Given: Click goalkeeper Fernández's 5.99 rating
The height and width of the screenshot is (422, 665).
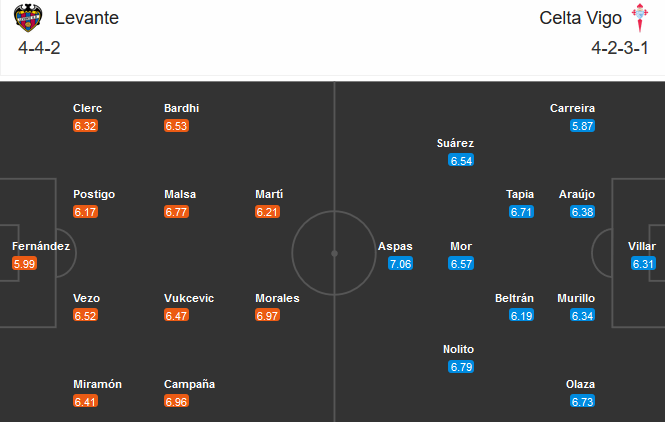Looking at the screenshot, I should pyautogui.click(x=24, y=264).
